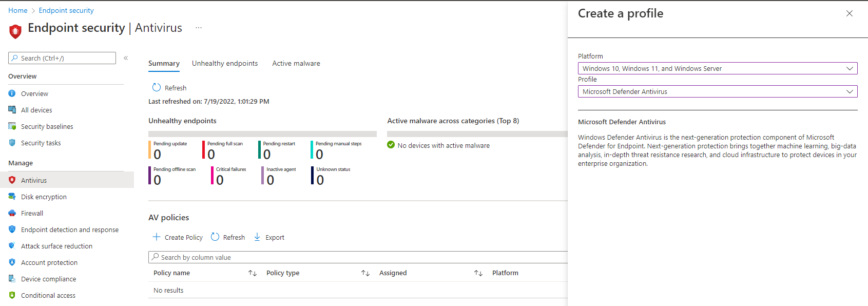Click the Pending restart count tile
868x306 pixels.
pyautogui.click(x=277, y=150)
